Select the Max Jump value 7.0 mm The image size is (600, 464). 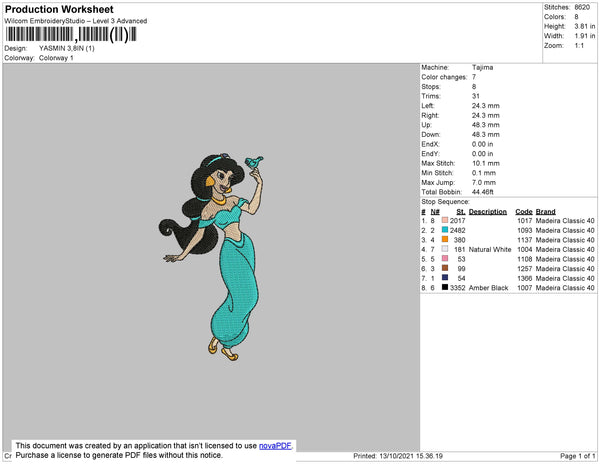point(484,182)
